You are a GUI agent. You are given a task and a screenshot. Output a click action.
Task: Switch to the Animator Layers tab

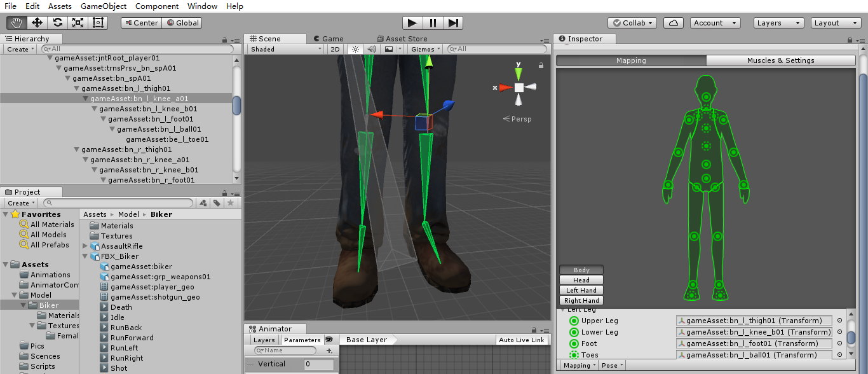click(x=264, y=340)
